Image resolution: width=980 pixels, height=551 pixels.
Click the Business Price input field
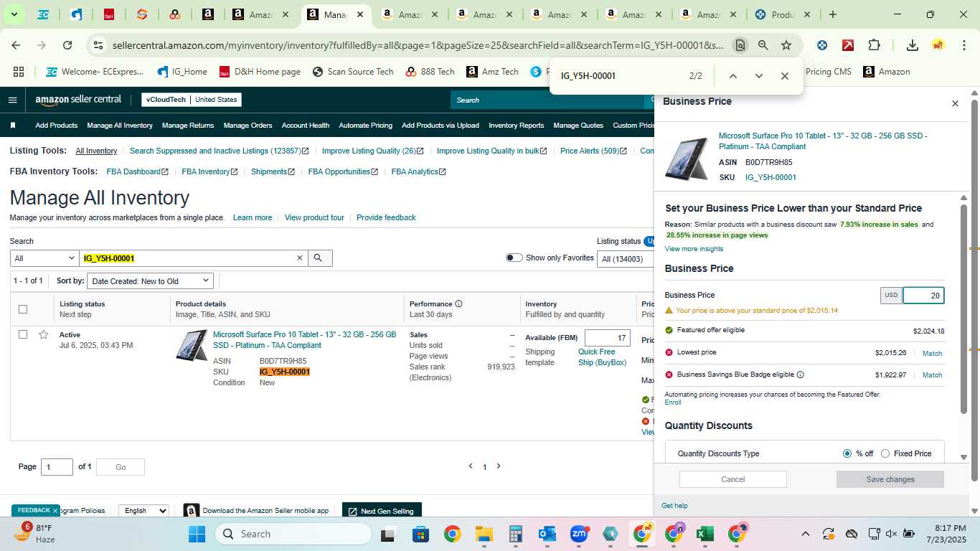[923, 295]
